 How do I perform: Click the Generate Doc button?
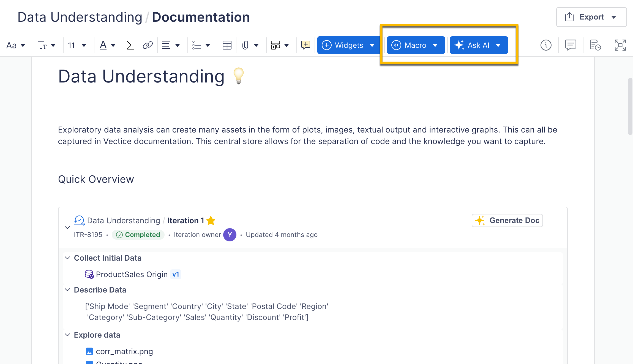pyautogui.click(x=507, y=220)
